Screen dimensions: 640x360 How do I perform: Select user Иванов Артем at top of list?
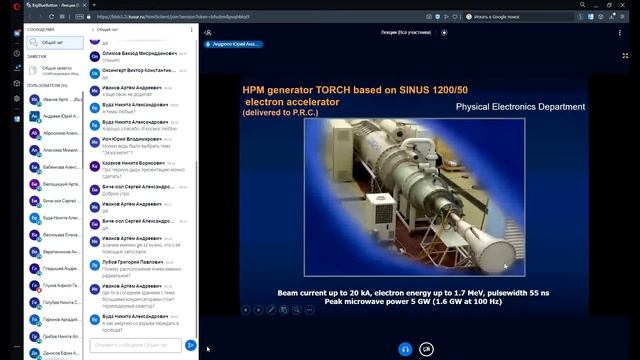[55, 99]
